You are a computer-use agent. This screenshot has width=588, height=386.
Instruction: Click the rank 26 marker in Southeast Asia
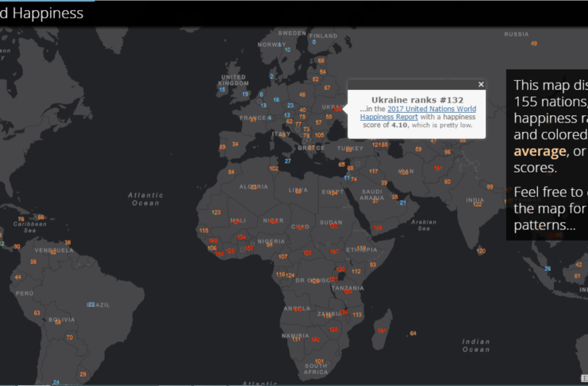coord(548,268)
